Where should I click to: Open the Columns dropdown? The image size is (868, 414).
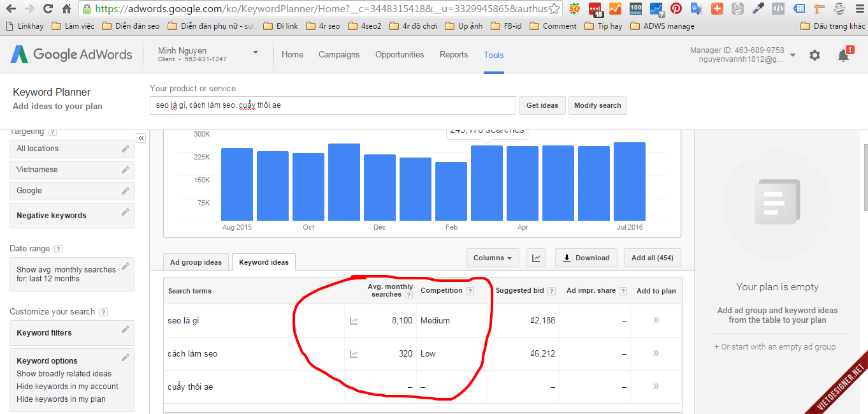[493, 258]
